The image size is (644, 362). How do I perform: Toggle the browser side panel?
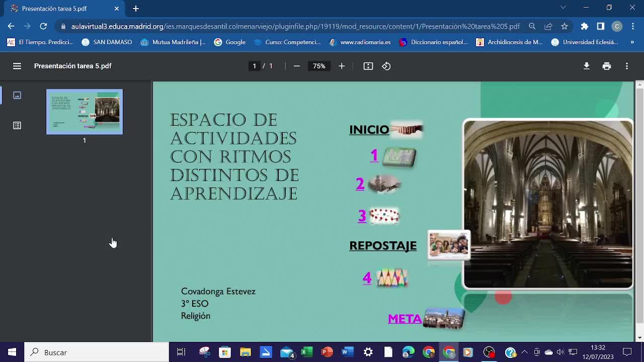pyautogui.click(x=601, y=26)
